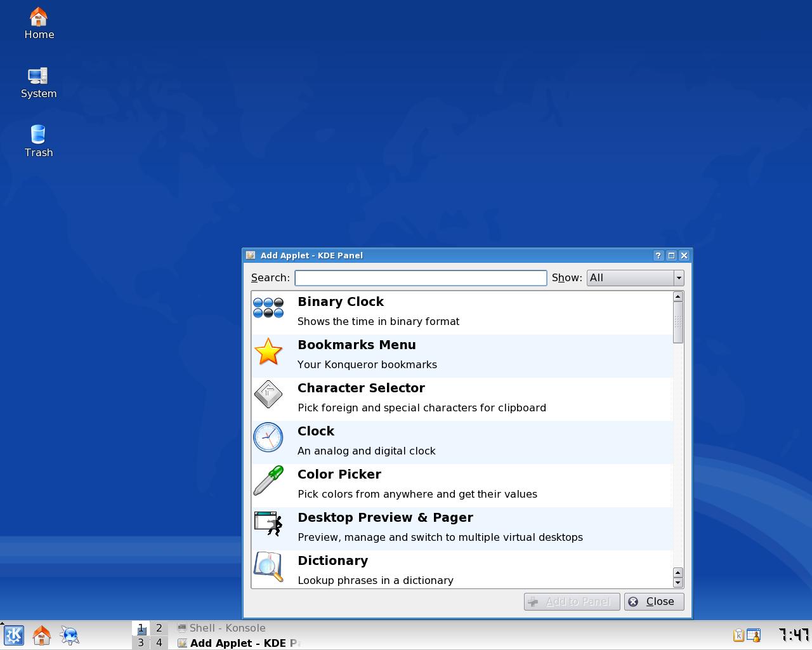The height and width of the screenshot is (650, 812).
Task: Select the Clock title text
Action: coord(316,431)
